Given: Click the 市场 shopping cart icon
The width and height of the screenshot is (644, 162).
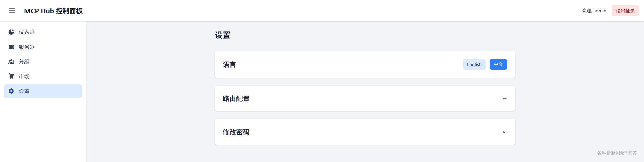Looking at the screenshot, I should 11,76.
